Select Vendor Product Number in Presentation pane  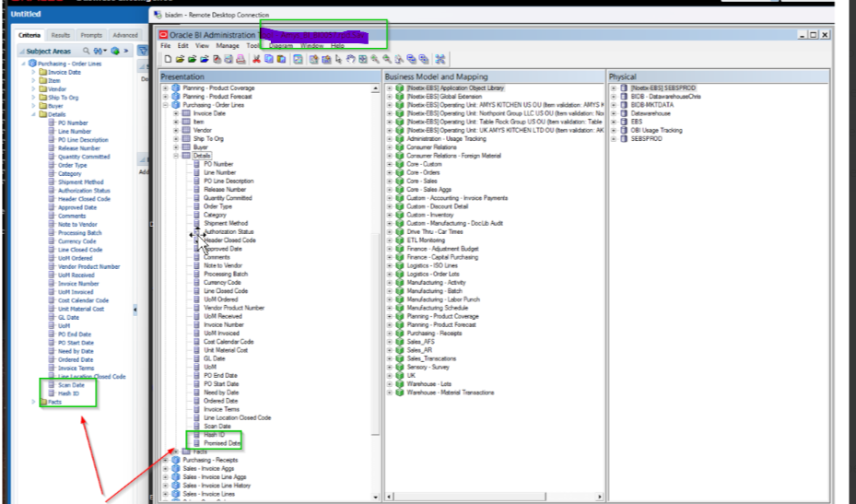tap(234, 308)
